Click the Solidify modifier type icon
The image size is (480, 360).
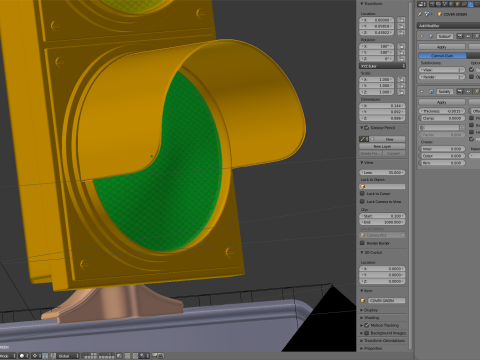(x=431, y=91)
